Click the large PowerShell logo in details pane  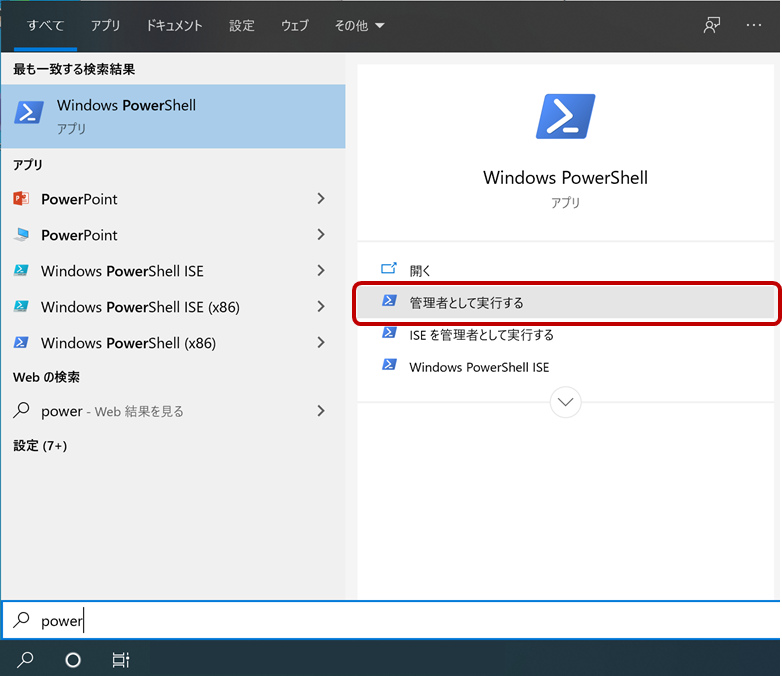click(565, 116)
